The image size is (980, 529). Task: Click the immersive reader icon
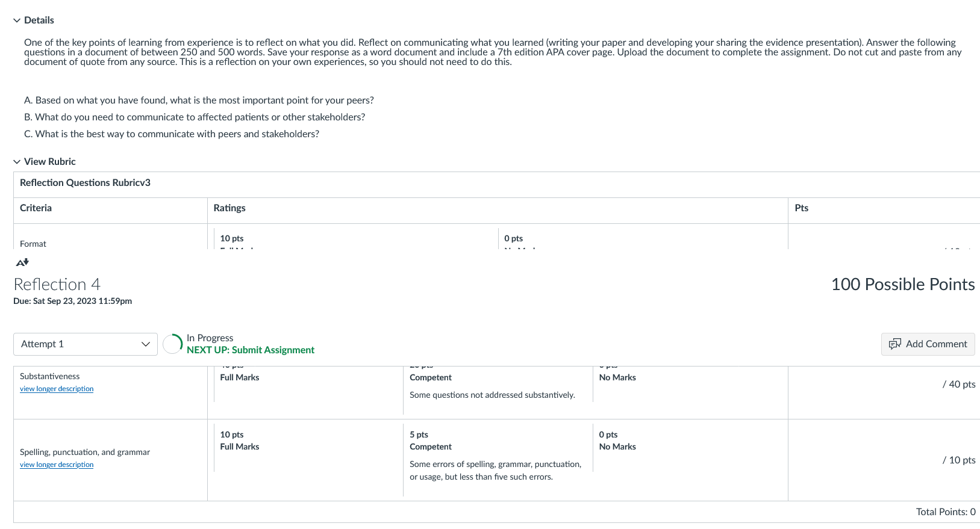point(22,262)
